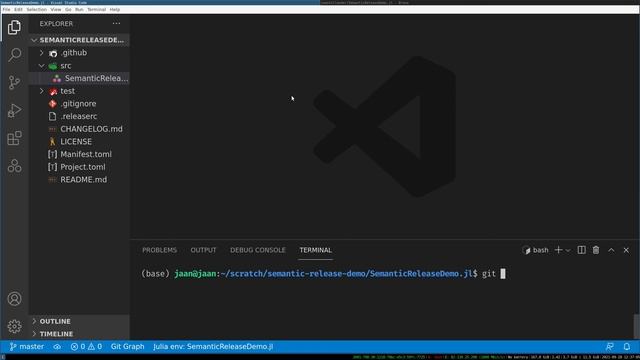Close the terminal panel
Viewport: 640px width, 360px height.
click(x=626, y=250)
